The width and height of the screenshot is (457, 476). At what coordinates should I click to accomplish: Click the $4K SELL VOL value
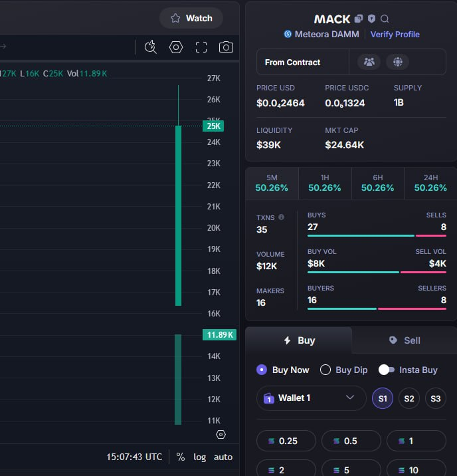click(438, 263)
